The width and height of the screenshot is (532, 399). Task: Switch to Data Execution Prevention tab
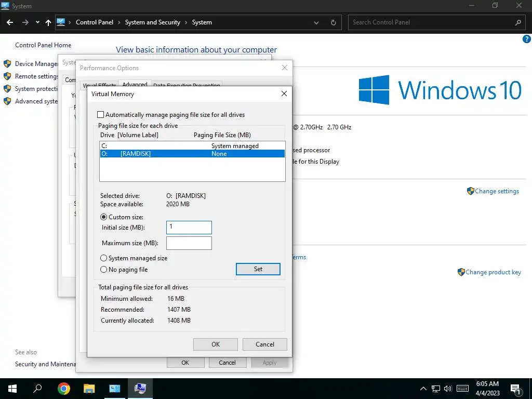tap(187, 85)
